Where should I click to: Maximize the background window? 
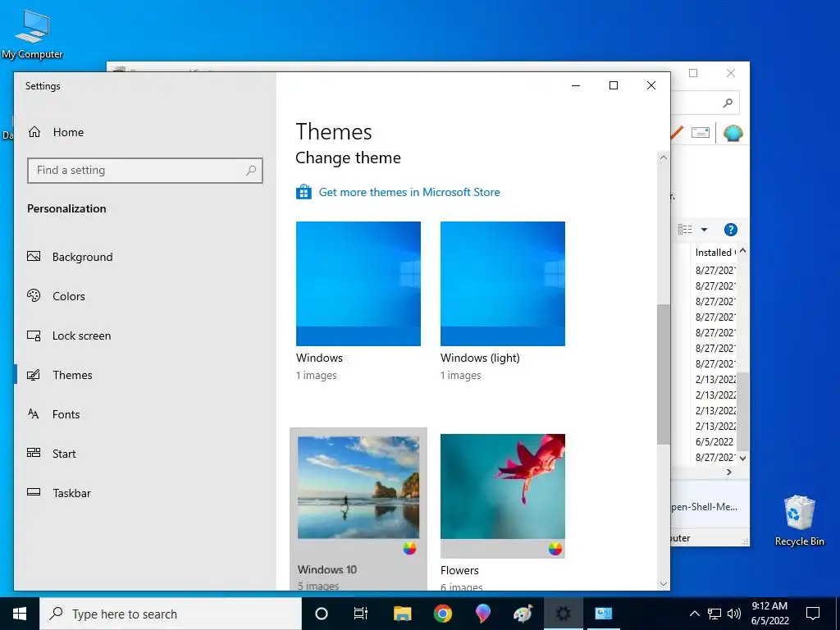point(693,73)
